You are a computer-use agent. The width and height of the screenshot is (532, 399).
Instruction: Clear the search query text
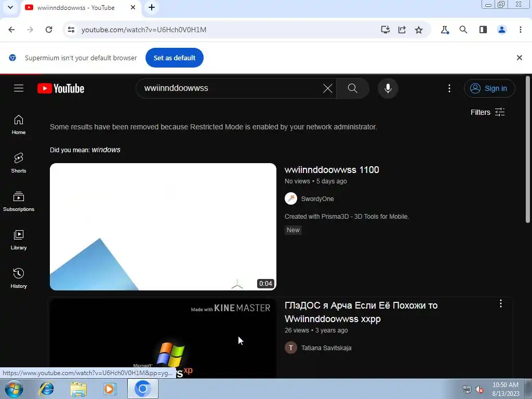point(327,88)
